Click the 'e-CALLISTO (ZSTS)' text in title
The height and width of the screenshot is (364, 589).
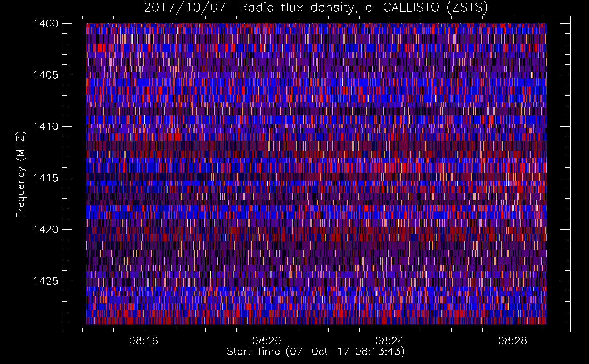pyautogui.click(x=427, y=8)
